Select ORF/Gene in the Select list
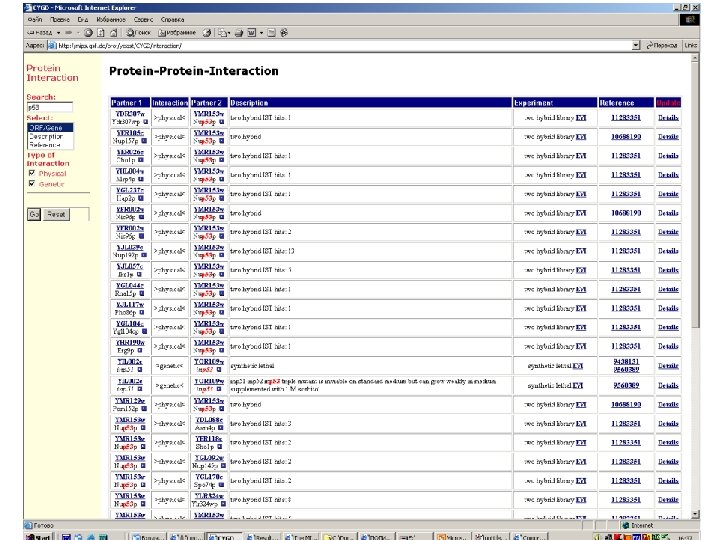 [50, 128]
